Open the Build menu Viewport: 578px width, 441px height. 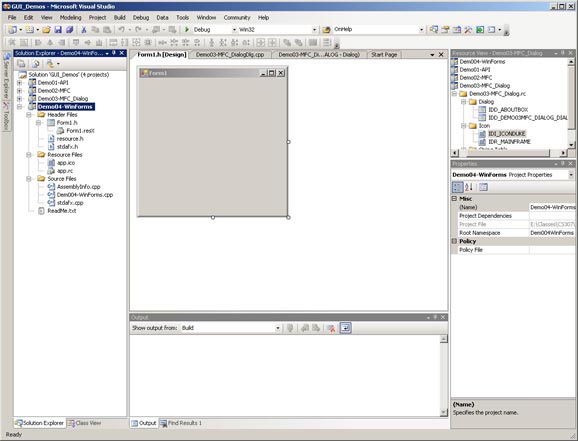coord(119,17)
